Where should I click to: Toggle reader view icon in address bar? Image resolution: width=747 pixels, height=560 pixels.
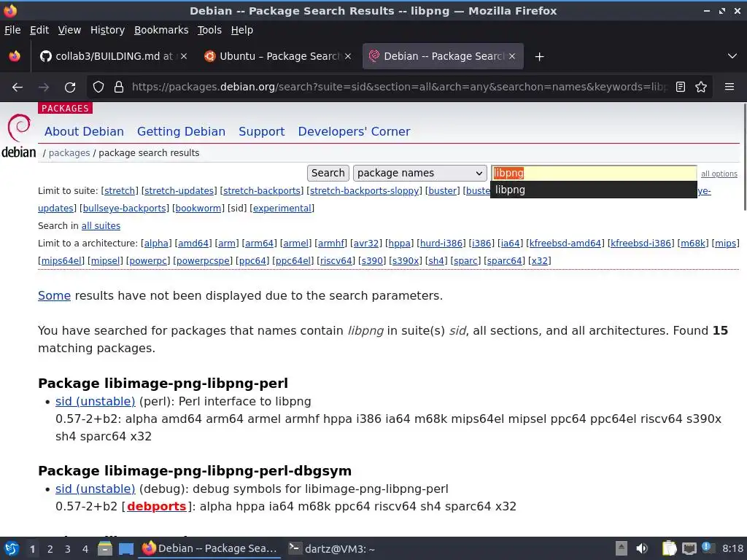[x=681, y=87]
